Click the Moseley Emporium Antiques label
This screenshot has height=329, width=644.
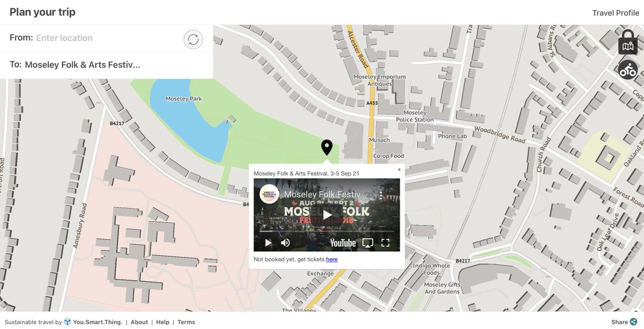[x=380, y=81]
